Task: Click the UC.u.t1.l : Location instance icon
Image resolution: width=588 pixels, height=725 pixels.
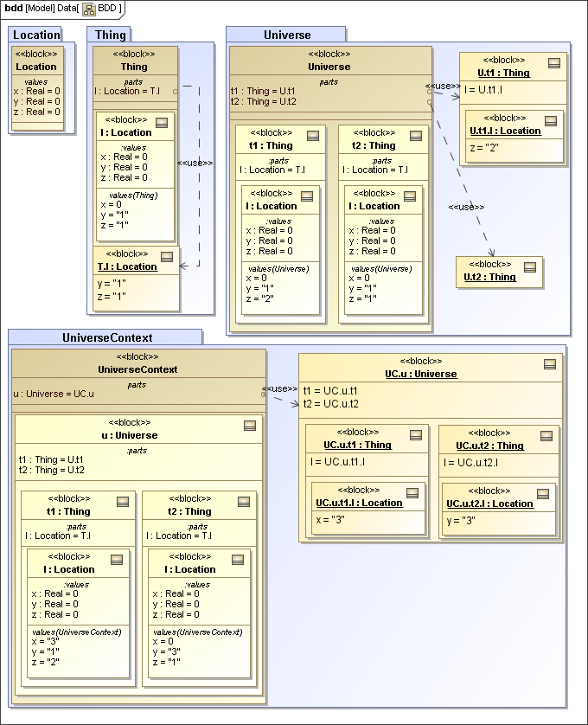Action: pos(412,493)
